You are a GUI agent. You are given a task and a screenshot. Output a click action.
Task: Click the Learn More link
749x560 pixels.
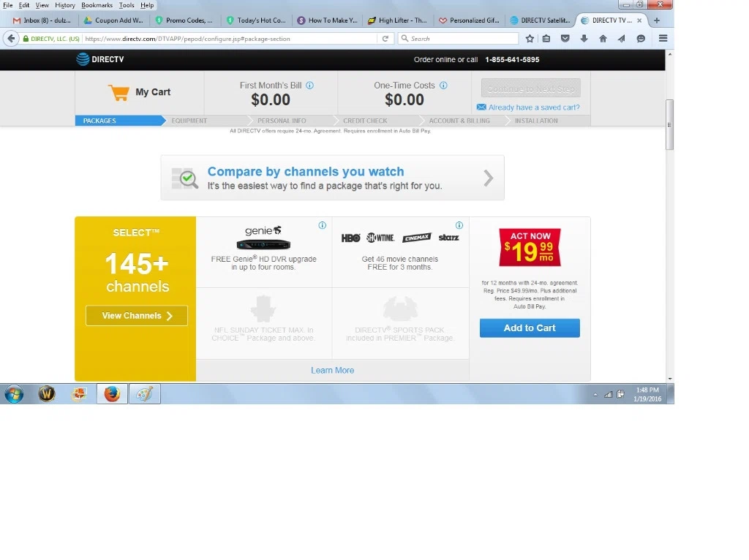coord(333,371)
